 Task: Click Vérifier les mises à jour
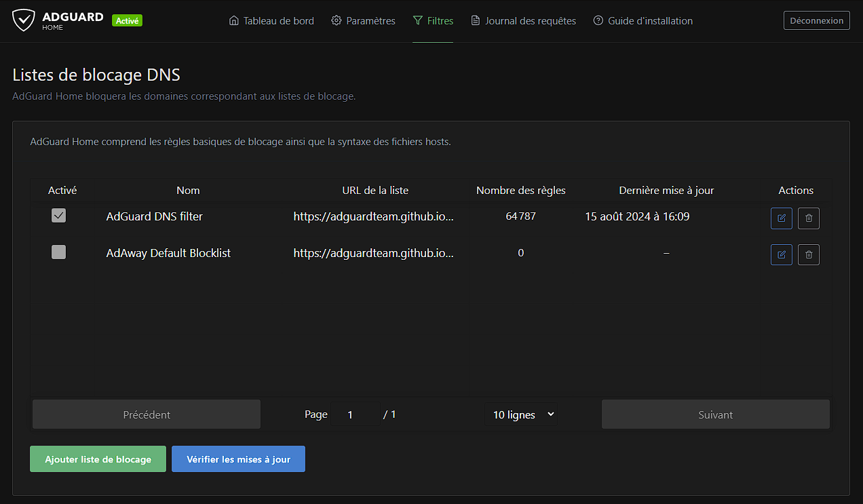click(x=238, y=459)
